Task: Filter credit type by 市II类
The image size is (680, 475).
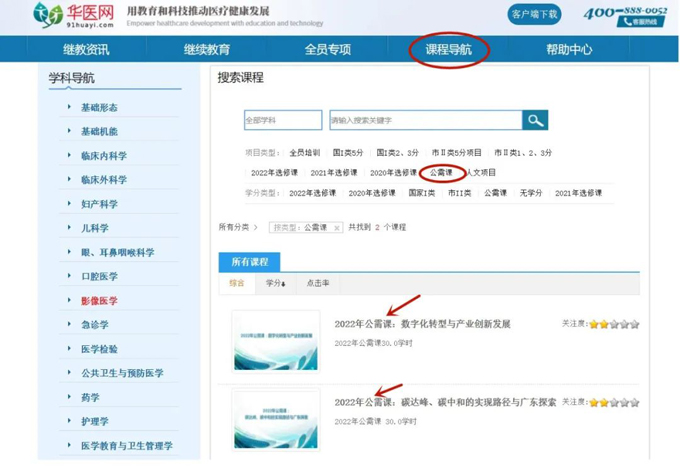Action: click(459, 193)
